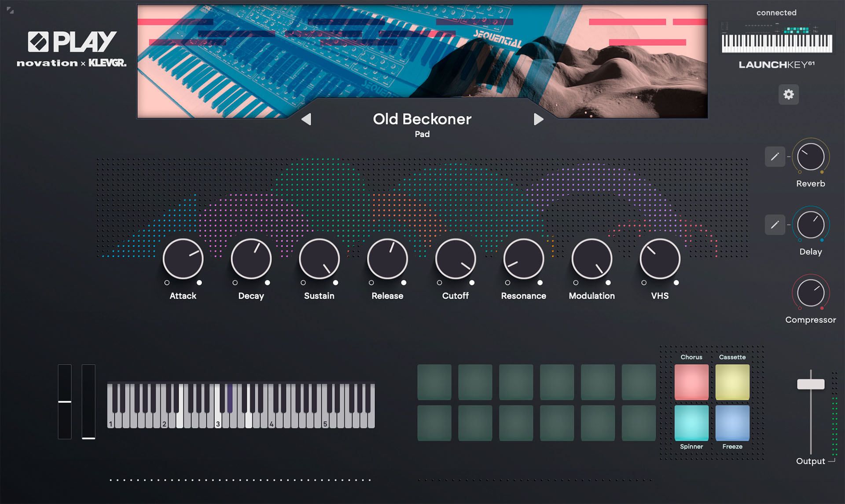The width and height of the screenshot is (845, 504).
Task: Toggle the Freeze pad
Action: (732, 423)
